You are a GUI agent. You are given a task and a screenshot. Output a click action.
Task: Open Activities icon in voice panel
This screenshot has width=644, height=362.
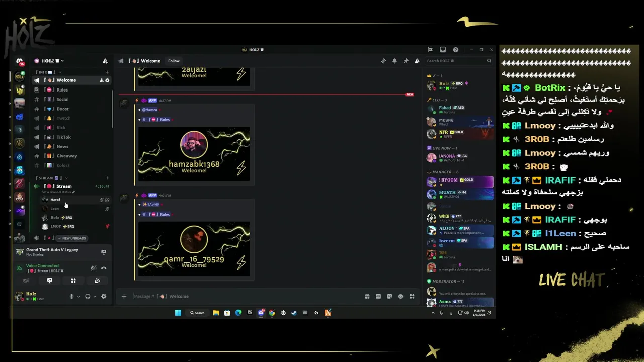(x=73, y=281)
